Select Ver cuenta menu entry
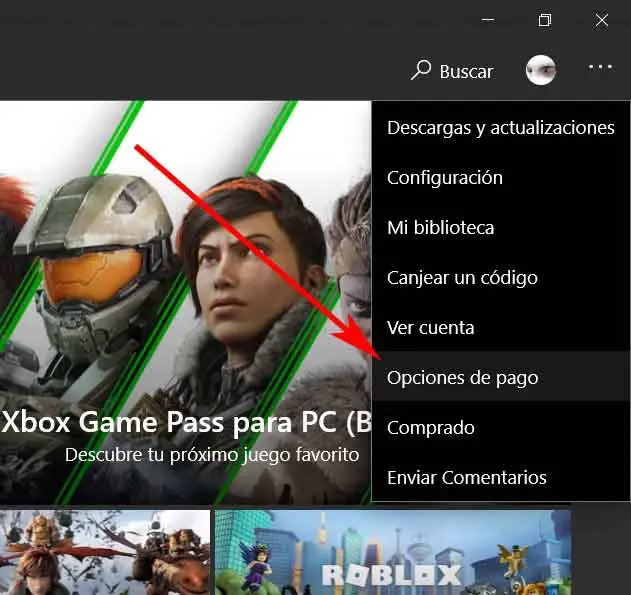 (501, 327)
